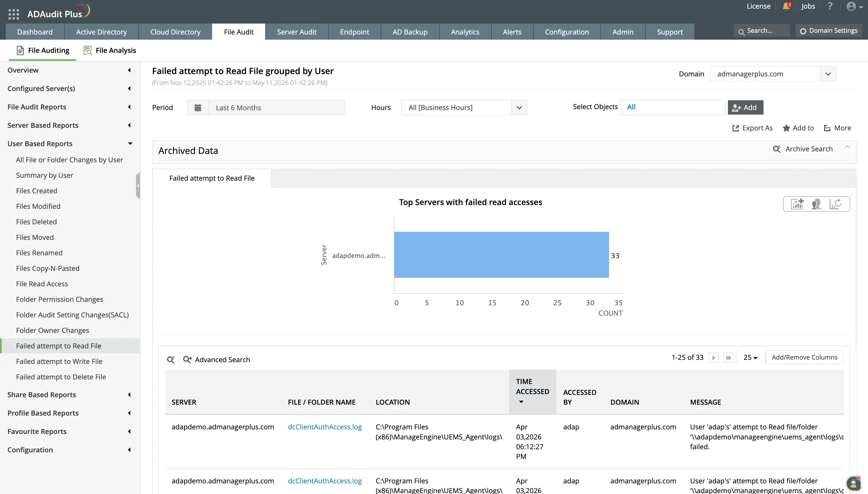868x494 pixels.
Task: Click the License link in the header
Action: tap(758, 6)
